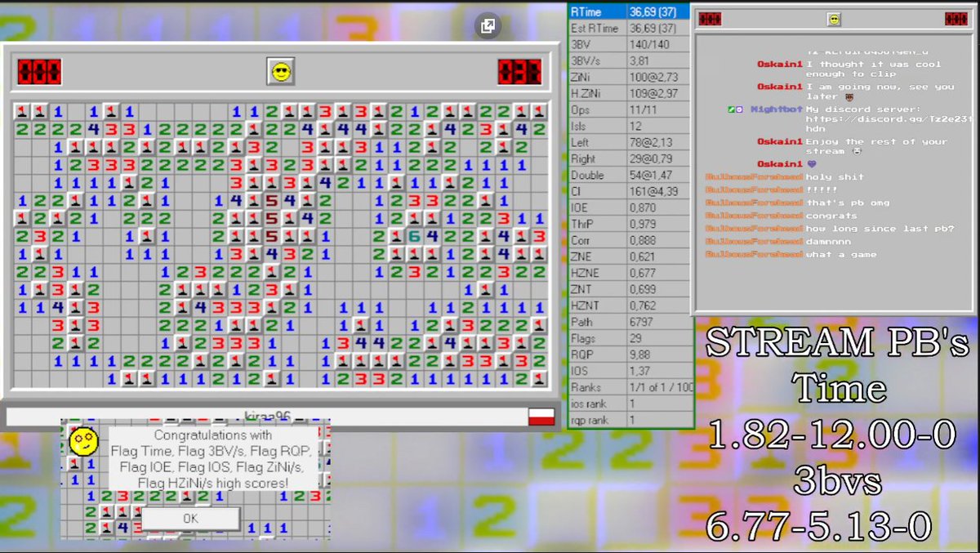The width and height of the screenshot is (980, 553).
Task: Click the RQP row showing 9,88
Action: click(630, 355)
